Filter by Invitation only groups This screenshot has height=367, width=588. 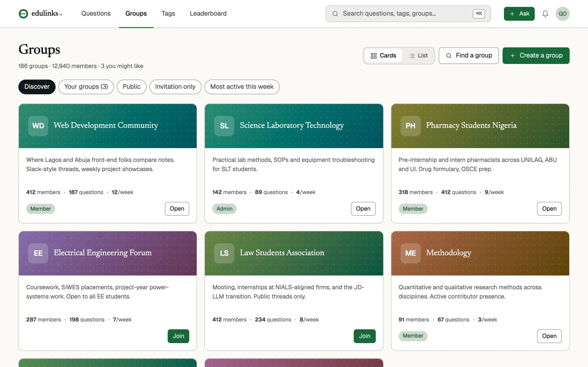tap(175, 87)
